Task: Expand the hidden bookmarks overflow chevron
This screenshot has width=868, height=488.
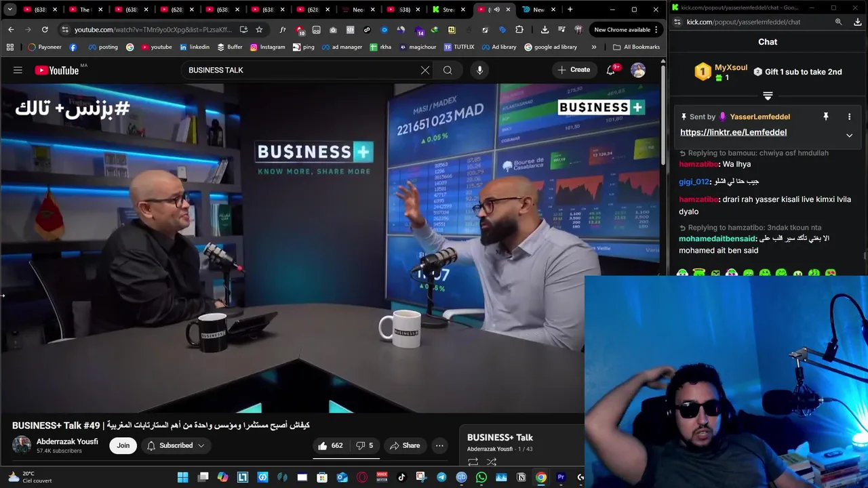Action: coord(593,47)
